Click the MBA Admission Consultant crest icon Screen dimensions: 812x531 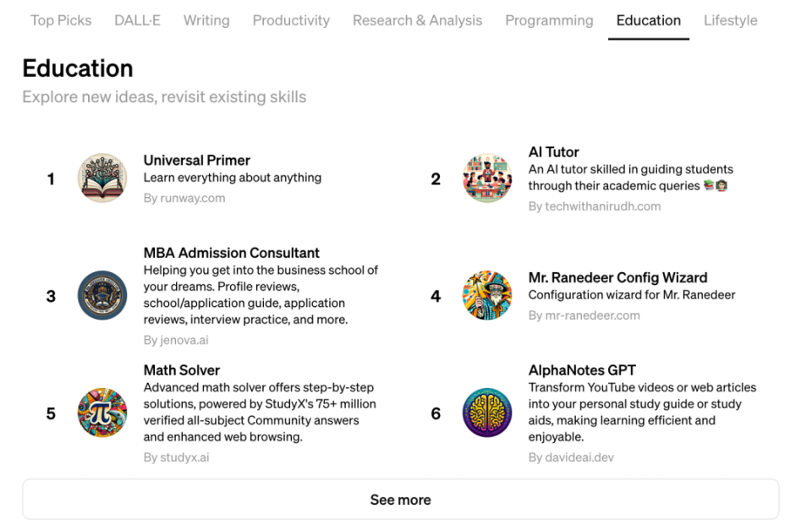pos(102,296)
